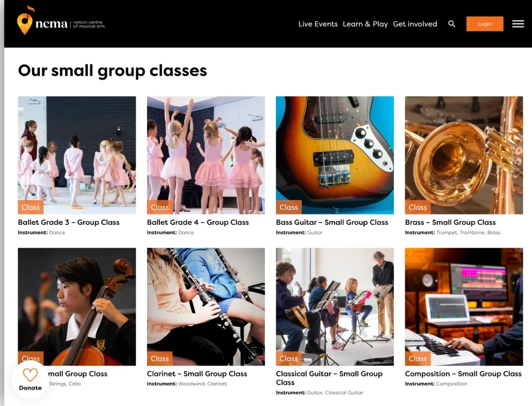Open Ballet Grade 3 – Group Class link
This screenshot has width=532, height=406.
(69, 222)
